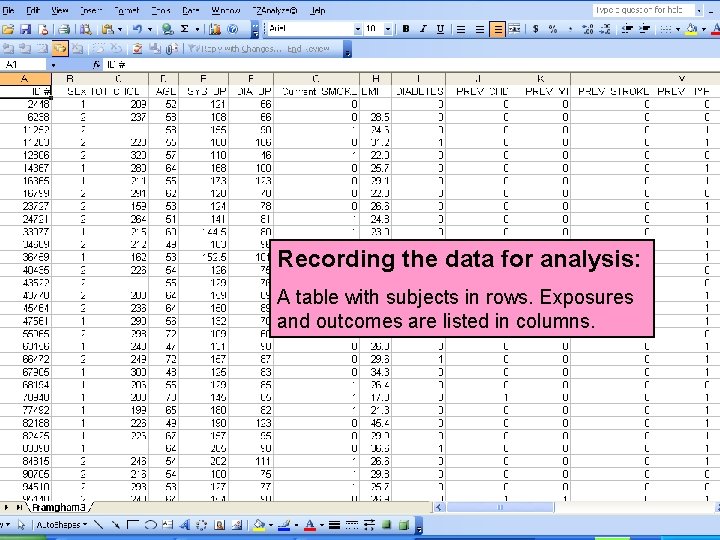Image resolution: width=720 pixels, height=540 pixels.
Task: Click Reply with Changes button
Action: [234, 48]
